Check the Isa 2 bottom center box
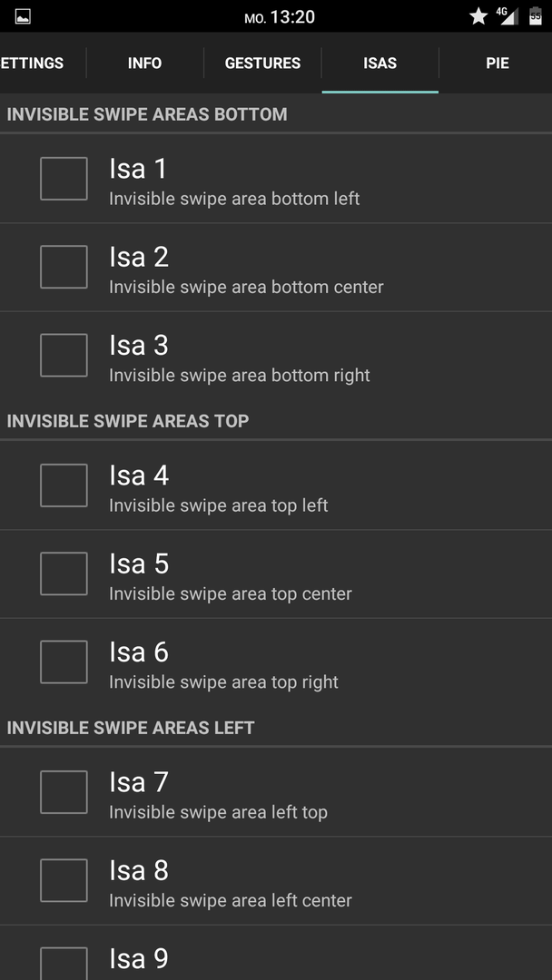The width and height of the screenshot is (552, 980). (64, 267)
